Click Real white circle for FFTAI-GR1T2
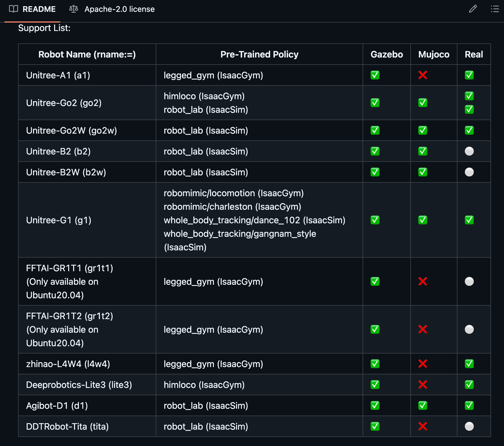The image size is (504, 446). (x=469, y=330)
